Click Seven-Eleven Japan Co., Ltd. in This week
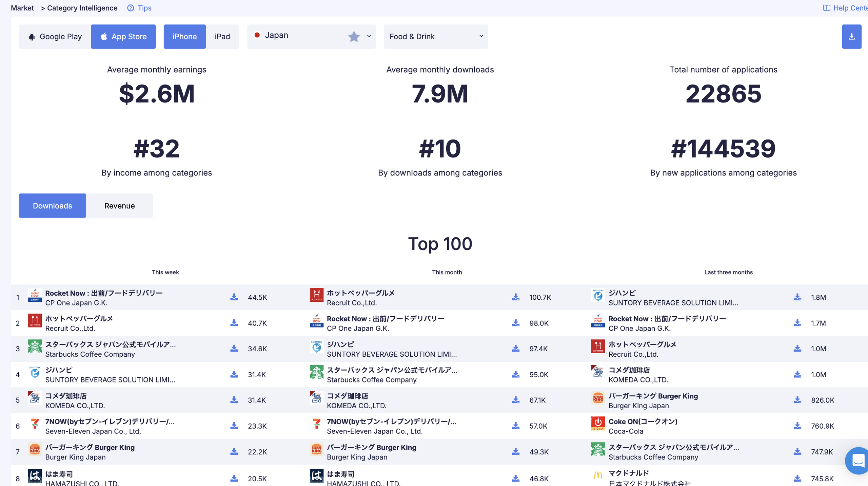Image resolution: width=868 pixels, height=486 pixels. coord(93,431)
